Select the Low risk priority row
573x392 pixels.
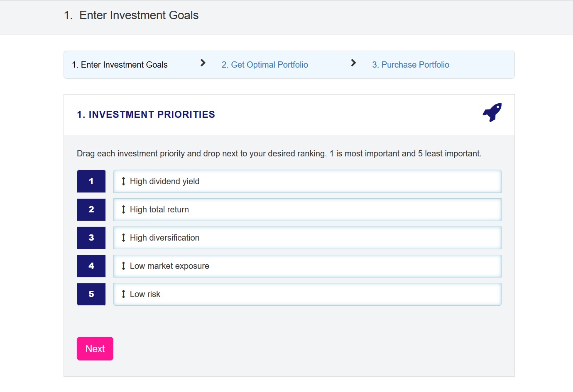[x=307, y=294]
